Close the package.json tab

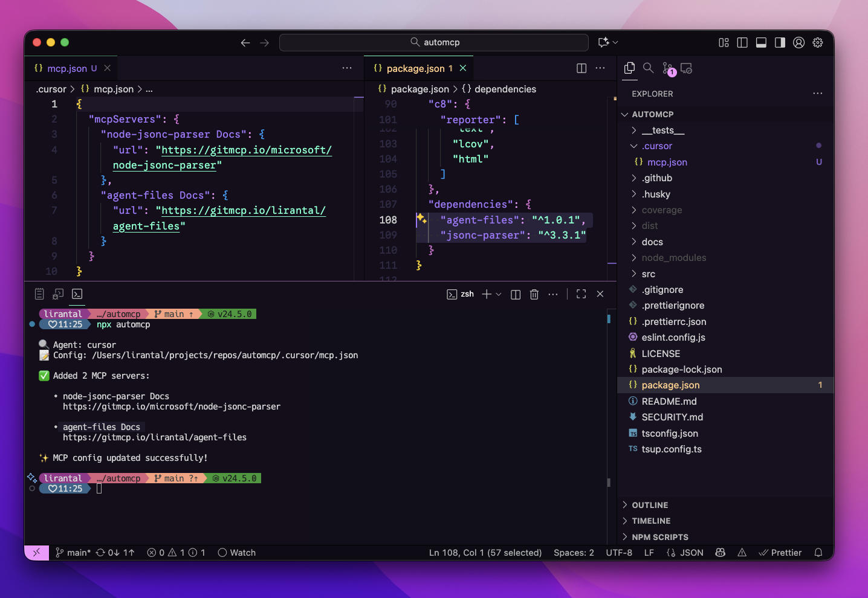pos(463,68)
